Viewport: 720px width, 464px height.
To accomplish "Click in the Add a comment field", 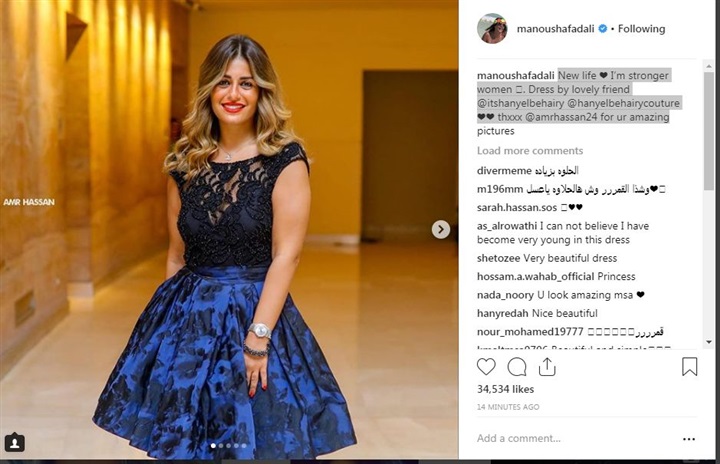I will coord(574,438).
